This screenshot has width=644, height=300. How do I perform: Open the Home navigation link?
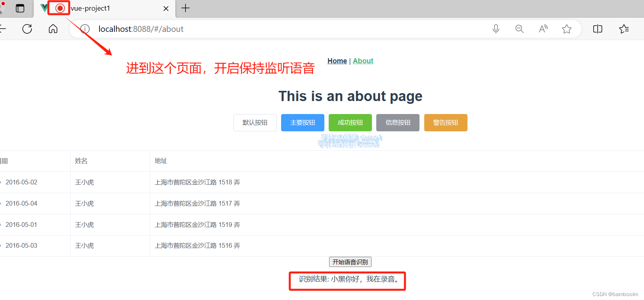pos(337,61)
